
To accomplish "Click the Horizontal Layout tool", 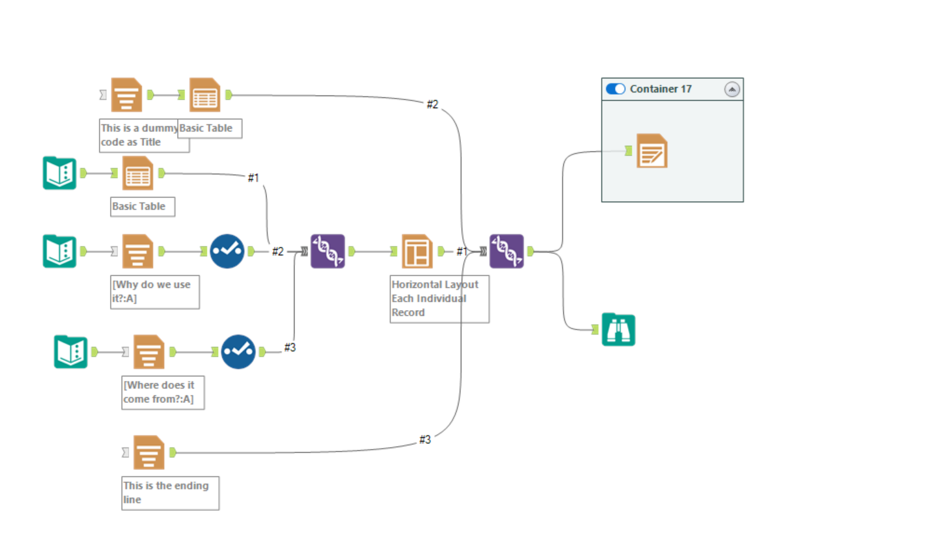I will (x=416, y=251).
